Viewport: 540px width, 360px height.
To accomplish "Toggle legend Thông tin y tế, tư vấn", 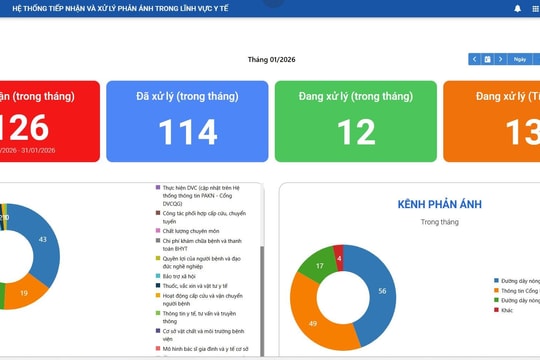I will pos(196,317).
